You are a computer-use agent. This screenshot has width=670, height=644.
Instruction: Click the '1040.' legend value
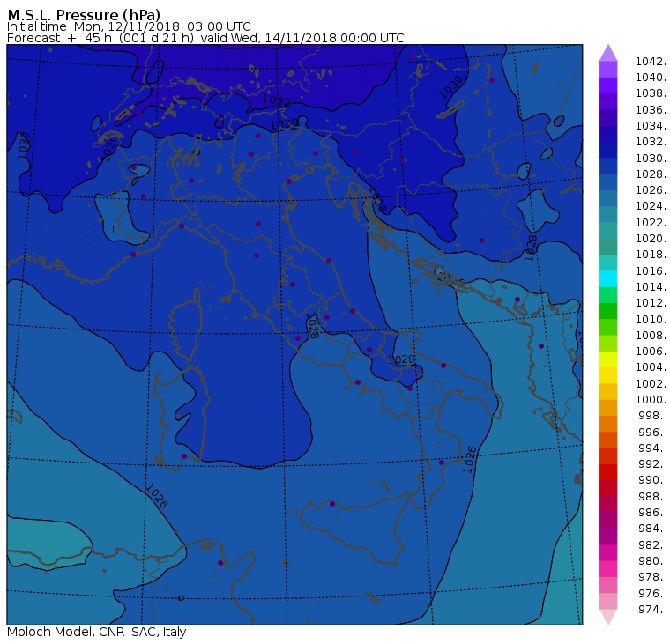[651, 78]
